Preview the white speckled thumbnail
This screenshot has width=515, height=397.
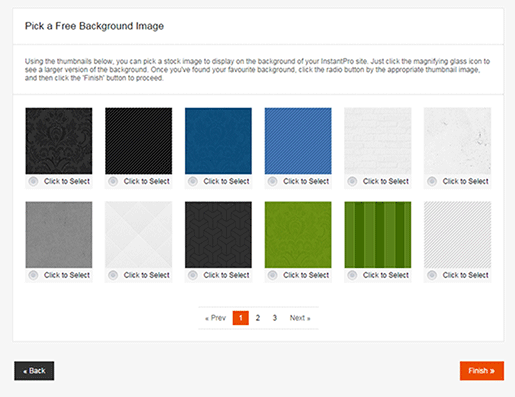tap(457, 141)
